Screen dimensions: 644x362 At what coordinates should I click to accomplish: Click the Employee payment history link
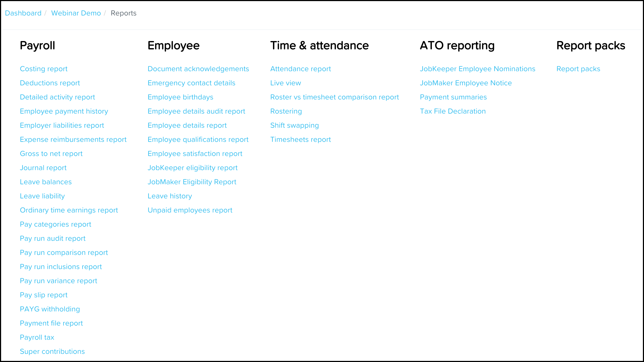coord(64,111)
